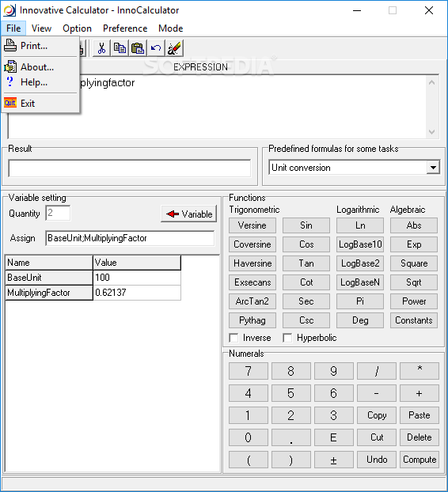
Task: Click the Haversine function button
Action: coord(252,263)
